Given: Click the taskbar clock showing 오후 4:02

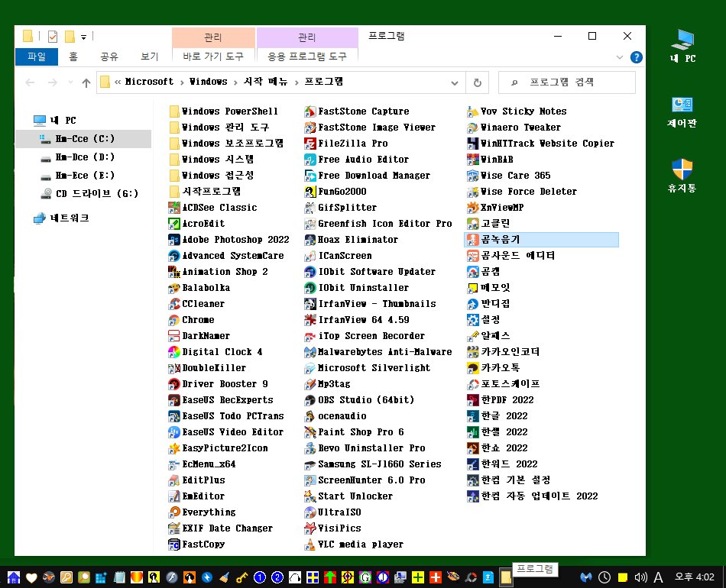Looking at the screenshot, I should coord(694,577).
